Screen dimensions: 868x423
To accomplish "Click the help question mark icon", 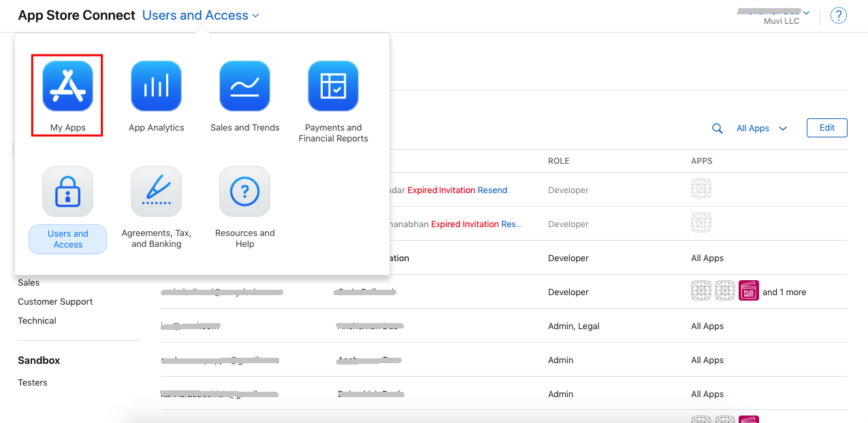I will 839,16.
